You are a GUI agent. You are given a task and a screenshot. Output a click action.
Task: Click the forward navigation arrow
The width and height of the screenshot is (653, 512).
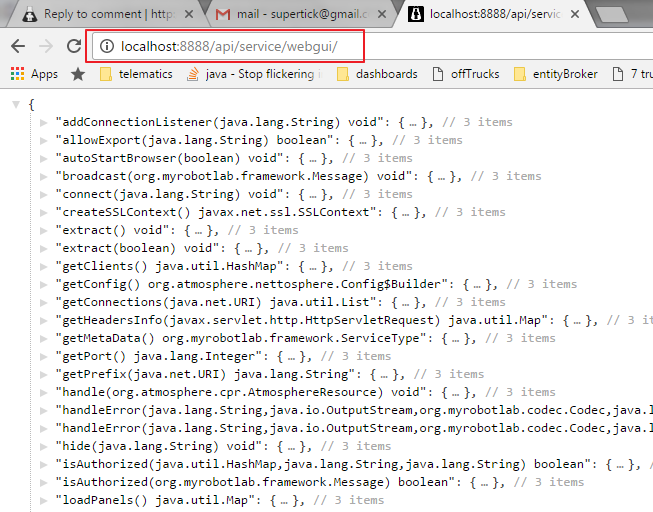click(x=46, y=46)
